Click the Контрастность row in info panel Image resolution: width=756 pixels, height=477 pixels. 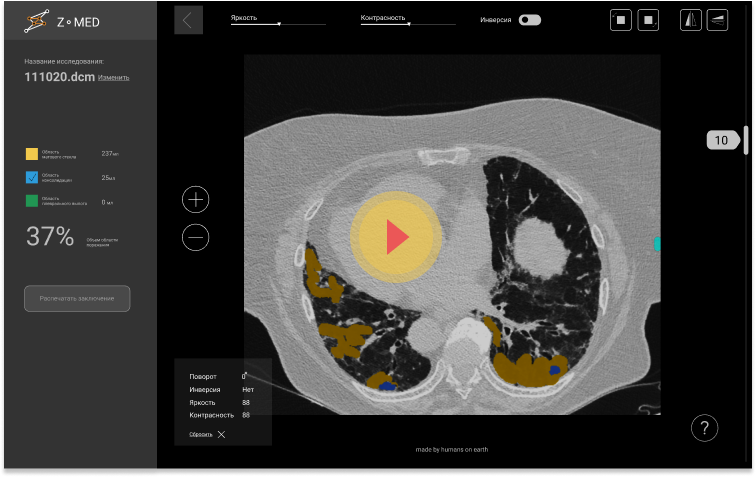[x=220, y=415]
